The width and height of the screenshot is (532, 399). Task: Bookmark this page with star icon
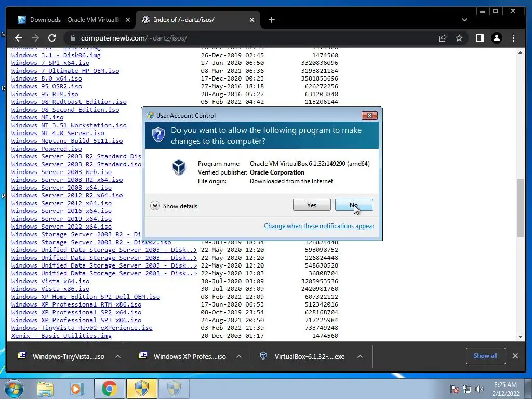point(459,38)
